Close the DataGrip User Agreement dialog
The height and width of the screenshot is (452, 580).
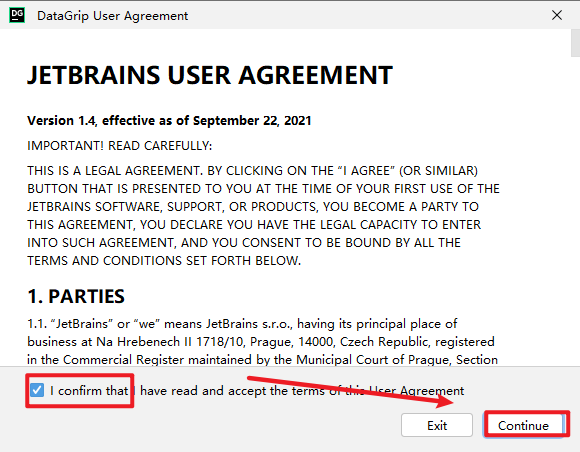coord(557,15)
